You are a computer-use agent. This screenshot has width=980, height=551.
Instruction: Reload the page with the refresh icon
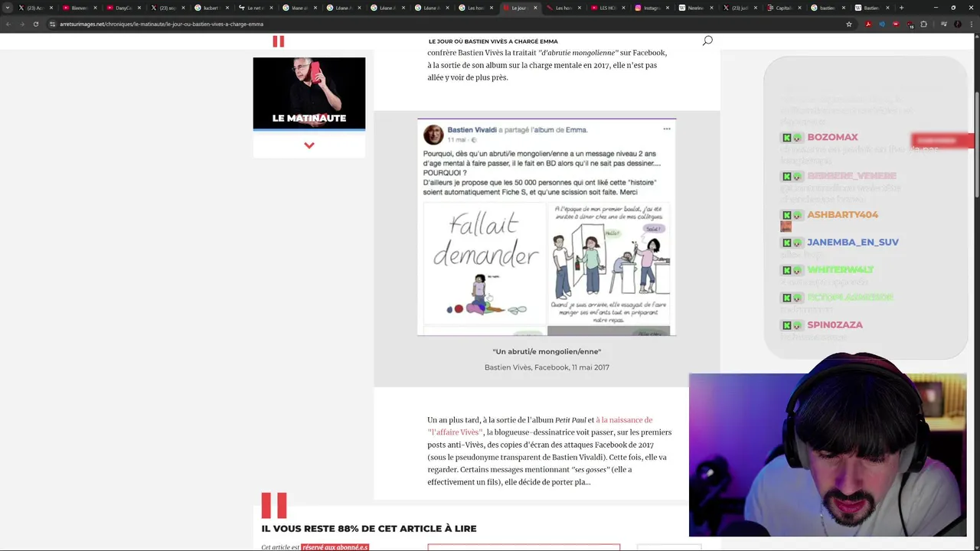point(35,24)
